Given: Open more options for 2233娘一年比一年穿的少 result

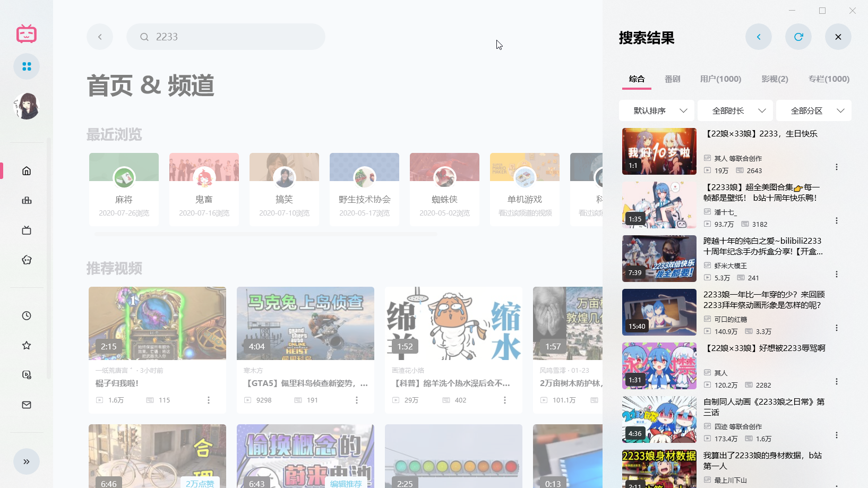Looking at the screenshot, I should [837, 328].
